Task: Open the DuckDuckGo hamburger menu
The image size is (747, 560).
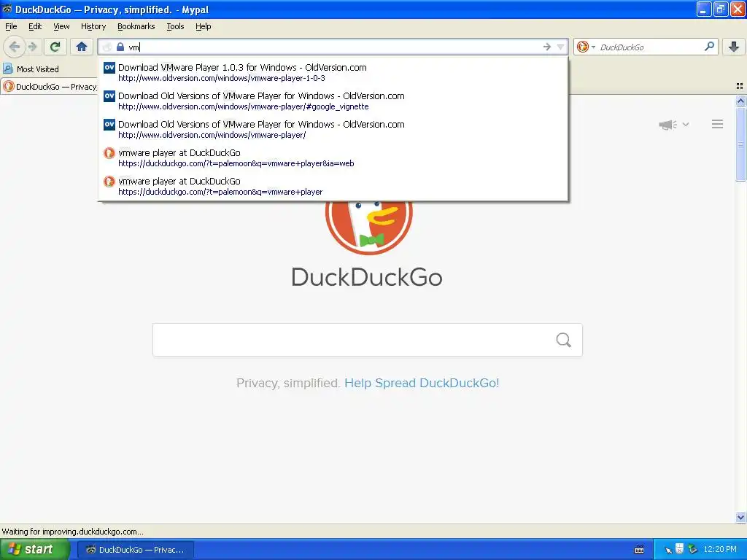Action: tap(718, 124)
